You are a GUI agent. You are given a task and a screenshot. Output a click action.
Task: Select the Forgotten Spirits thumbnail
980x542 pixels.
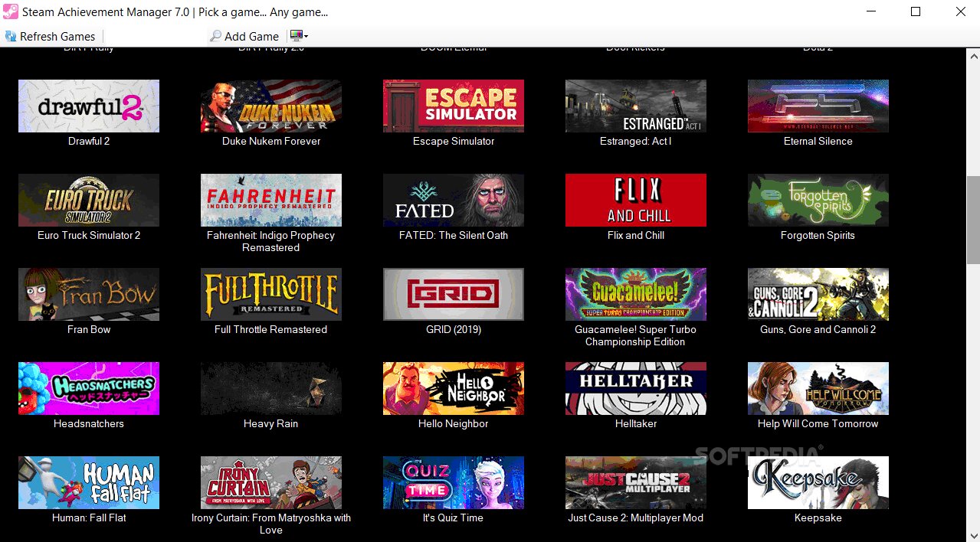pyautogui.click(x=818, y=200)
